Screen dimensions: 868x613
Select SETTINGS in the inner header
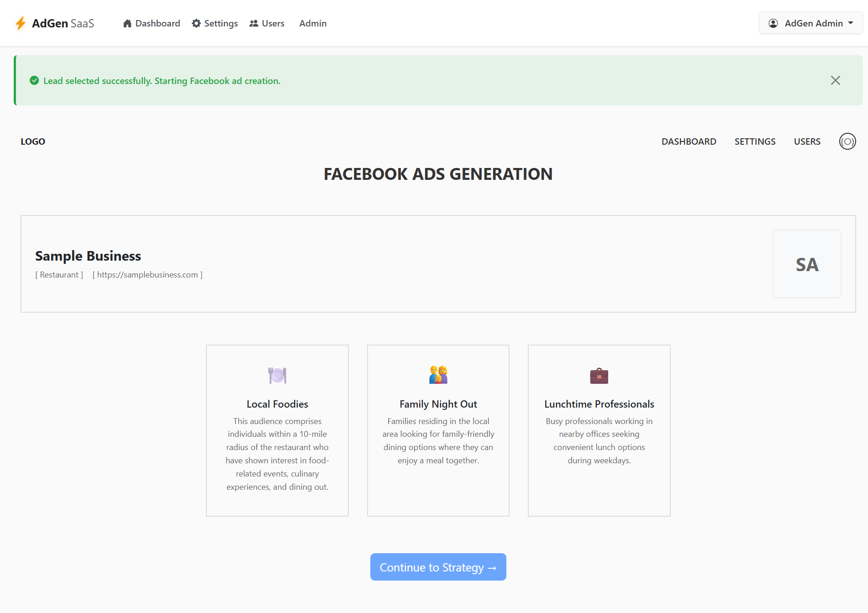tap(755, 141)
